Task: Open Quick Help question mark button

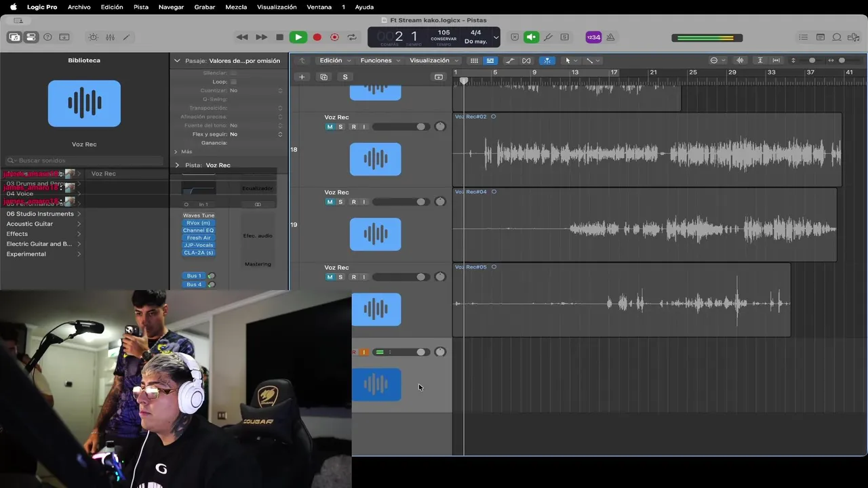Action: pyautogui.click(x=47, y=37)
